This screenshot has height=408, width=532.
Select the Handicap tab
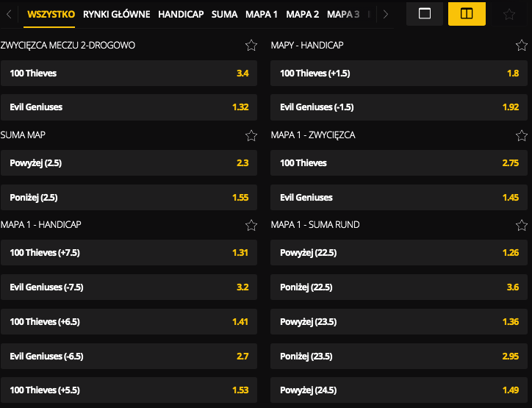(x=181, y=14)
